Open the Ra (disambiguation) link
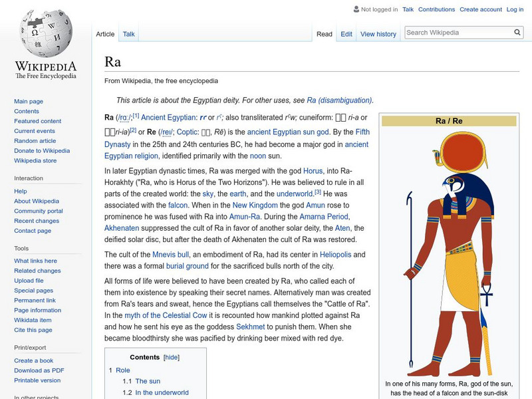This screenshot has height=399, width=532. pyautogui.click(x=339, y=100)
